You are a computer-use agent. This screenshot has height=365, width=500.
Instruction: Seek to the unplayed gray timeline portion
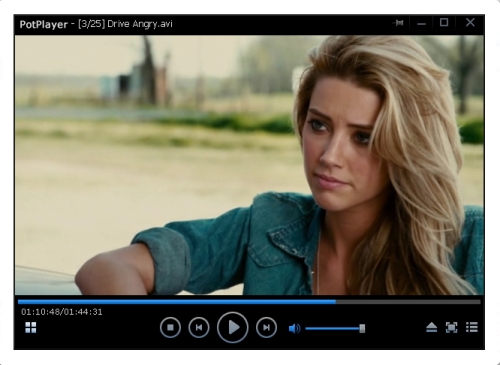[408, 302]
